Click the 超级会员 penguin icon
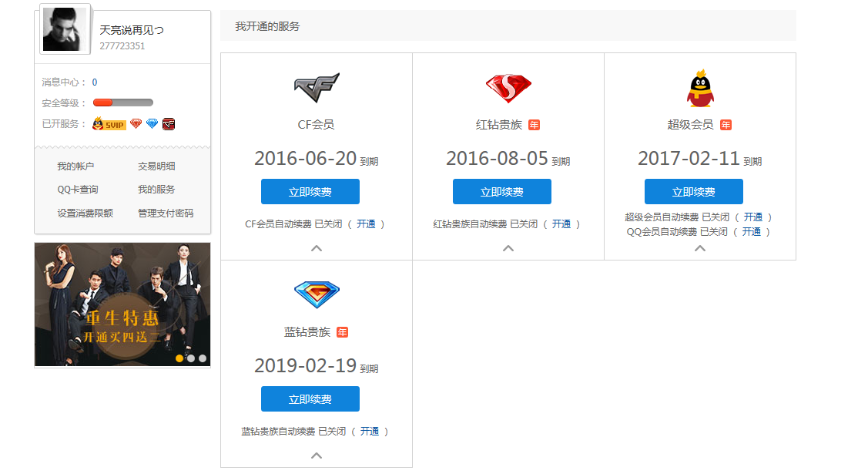 pos(700,88)
